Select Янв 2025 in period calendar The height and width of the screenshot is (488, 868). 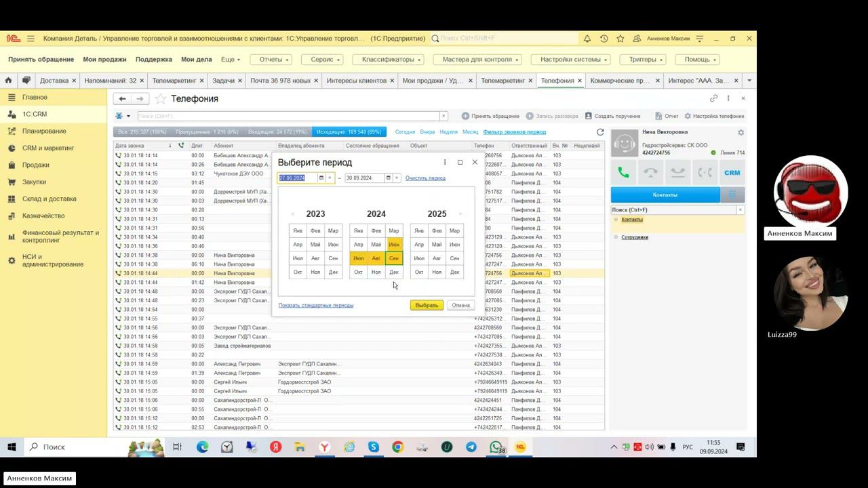click(419, 231)
